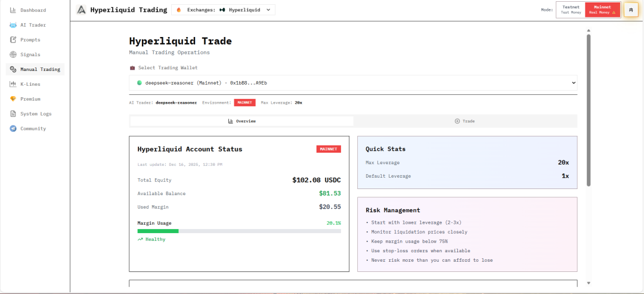Viewport: 644px width, 294px height.
Task: Go to Signals page
Action: point(35,55)
